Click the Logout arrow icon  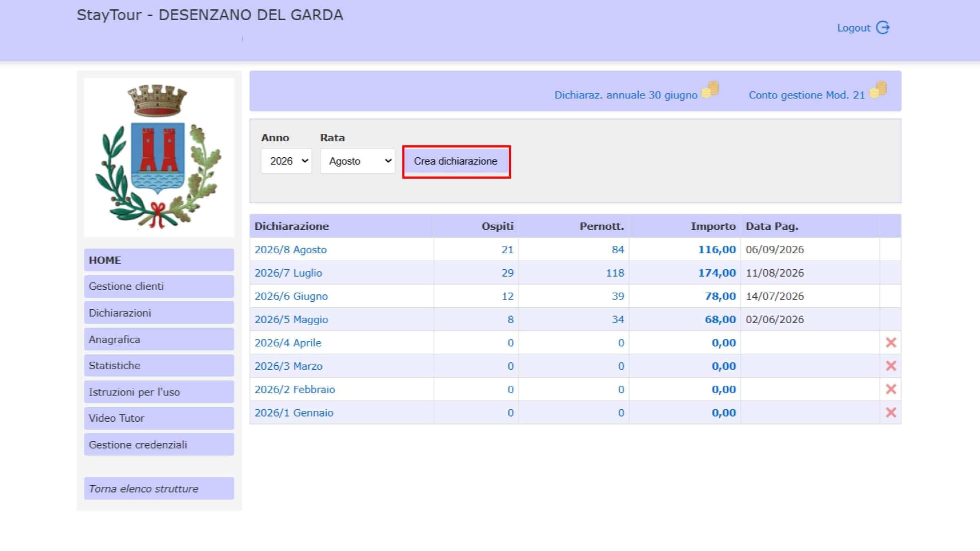pos(883,28)
